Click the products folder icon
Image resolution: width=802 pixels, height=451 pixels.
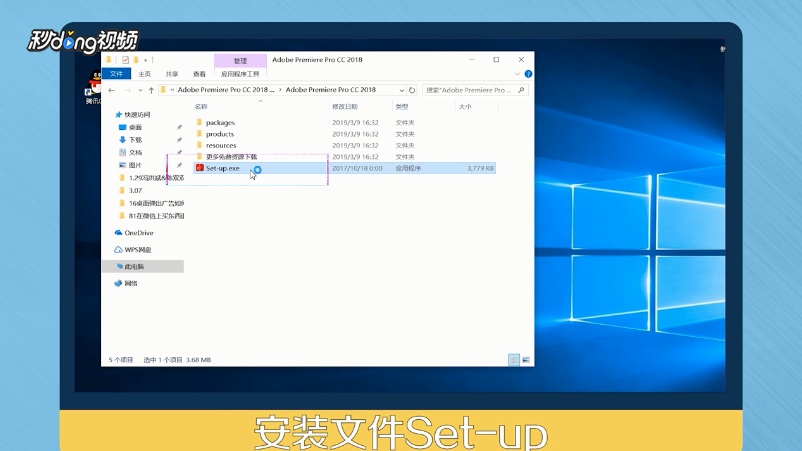click(199, 133)
